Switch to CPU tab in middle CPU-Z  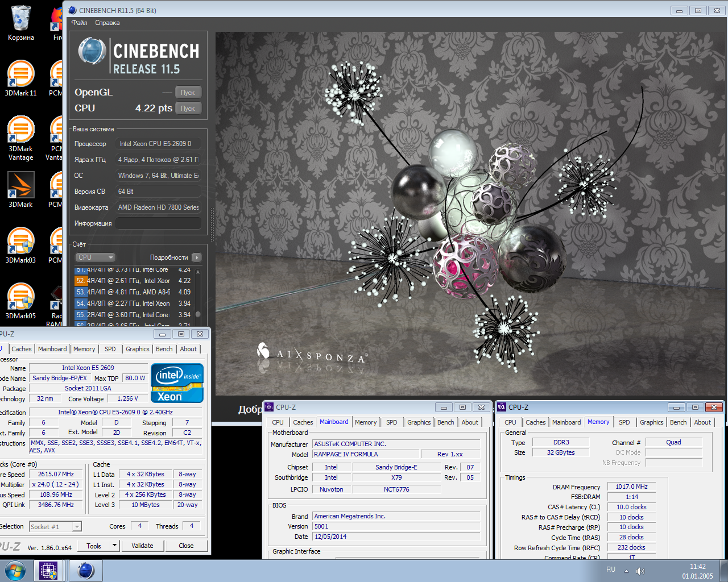(x=278, y=422)
